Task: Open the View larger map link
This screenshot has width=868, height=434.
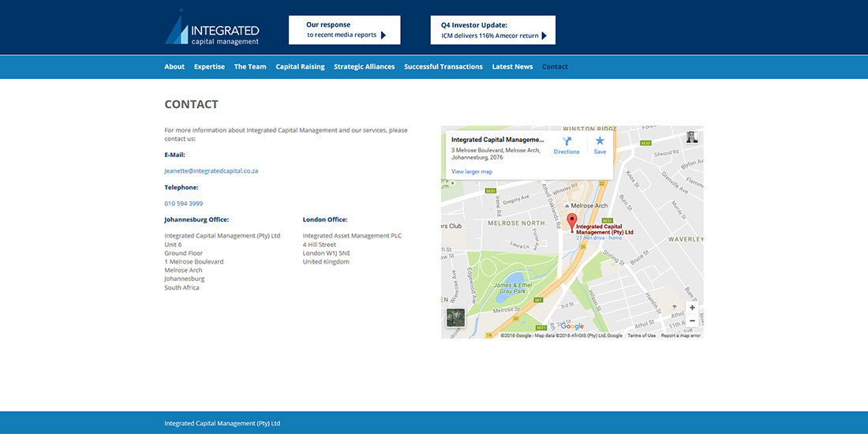Action: tap(472, 171)
